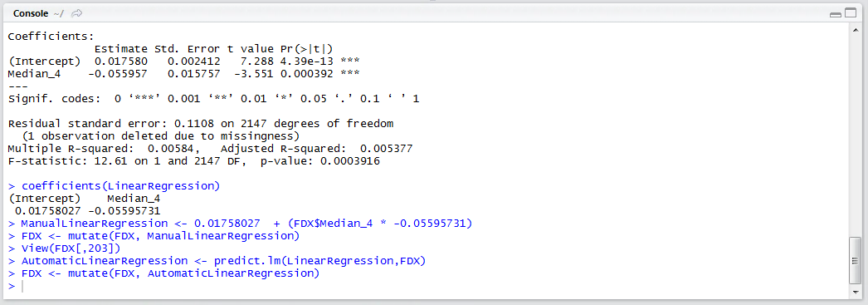Click the "Signif. codes" legend line

point(213,99)
